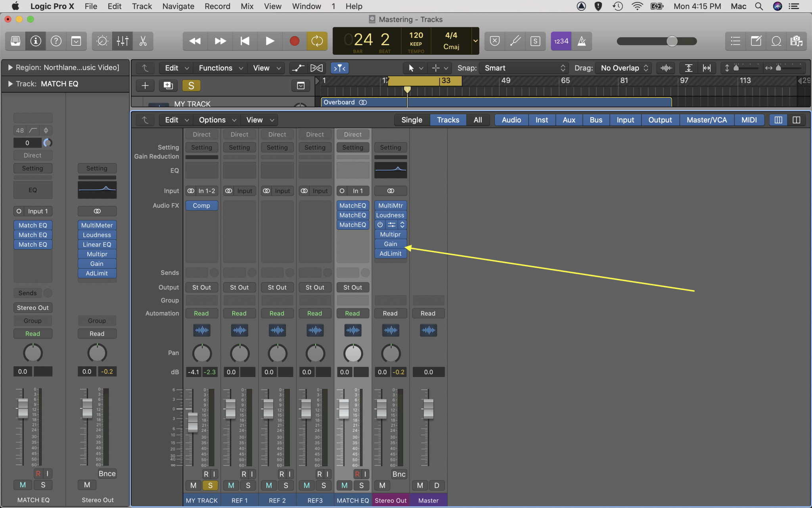Open the Library panel icon
The image size is (812, 508).
(x=15, y=41)
